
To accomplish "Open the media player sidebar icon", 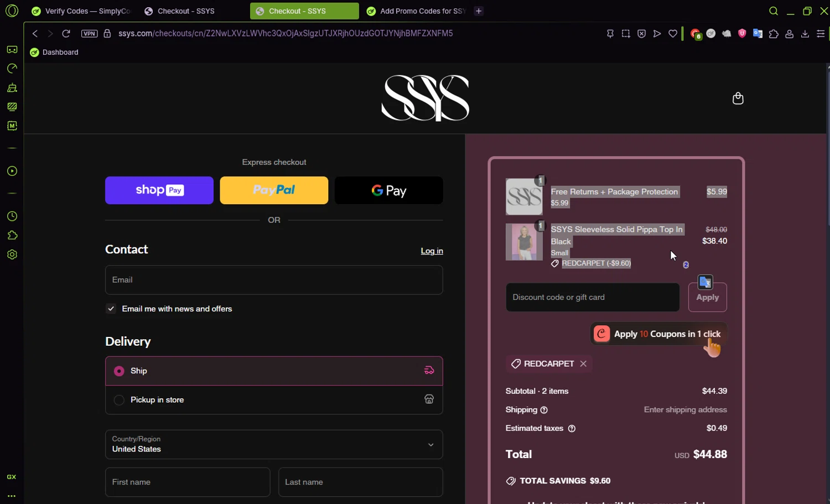I will [x=12, y=172].
